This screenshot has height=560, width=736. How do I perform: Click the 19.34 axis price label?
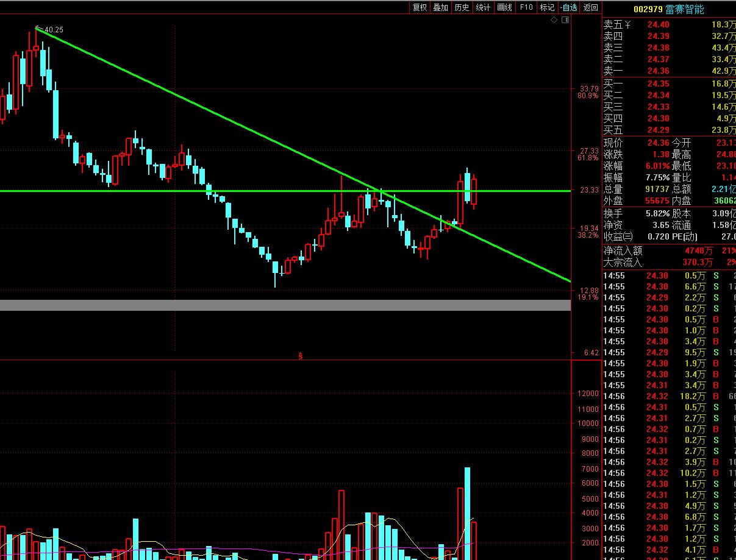pyautogui.click(x=588, y=229)
